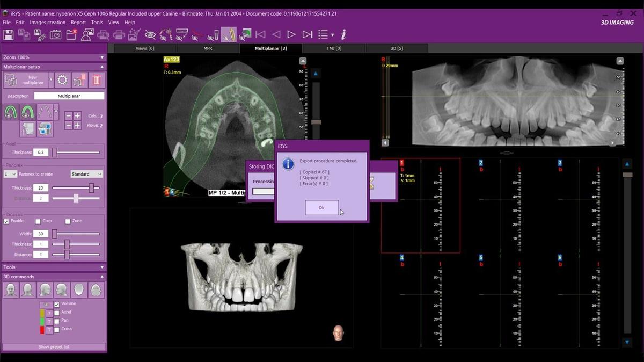Image resolution: width=644 pixels, height=362 pixels.
Task: Click the save-and-edit (disk with pencil) toolbar icon
Action: pos(40,34)
